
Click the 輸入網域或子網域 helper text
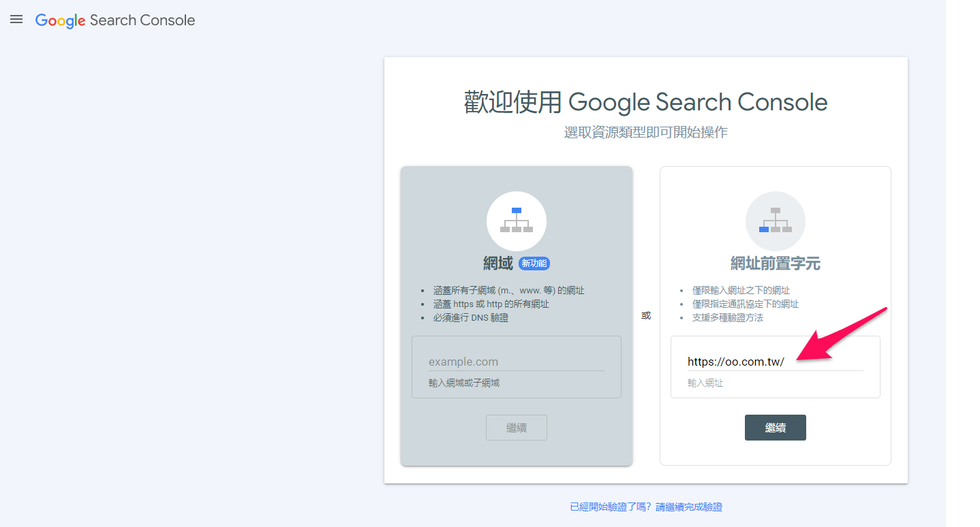pos(464,383)
